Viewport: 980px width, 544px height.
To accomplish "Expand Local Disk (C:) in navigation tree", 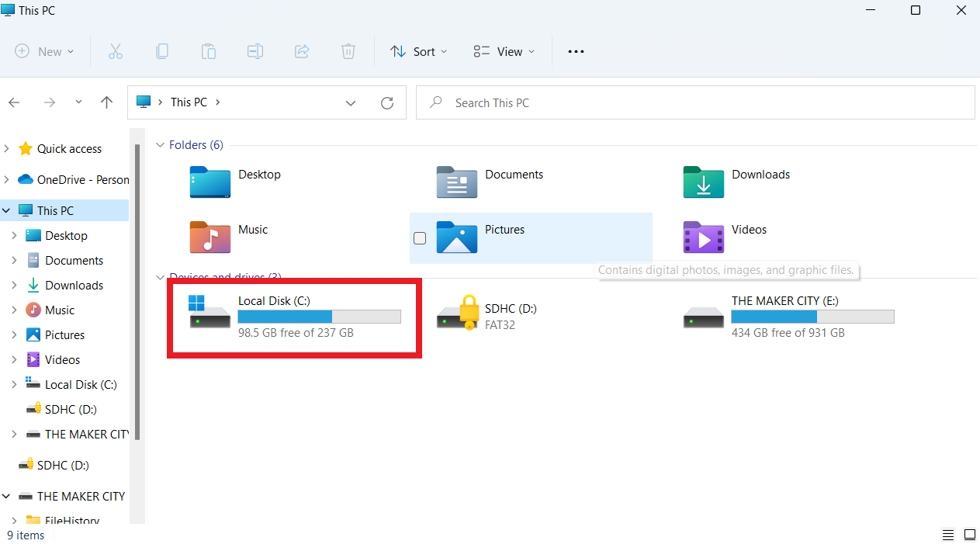I will coord(14,384).
